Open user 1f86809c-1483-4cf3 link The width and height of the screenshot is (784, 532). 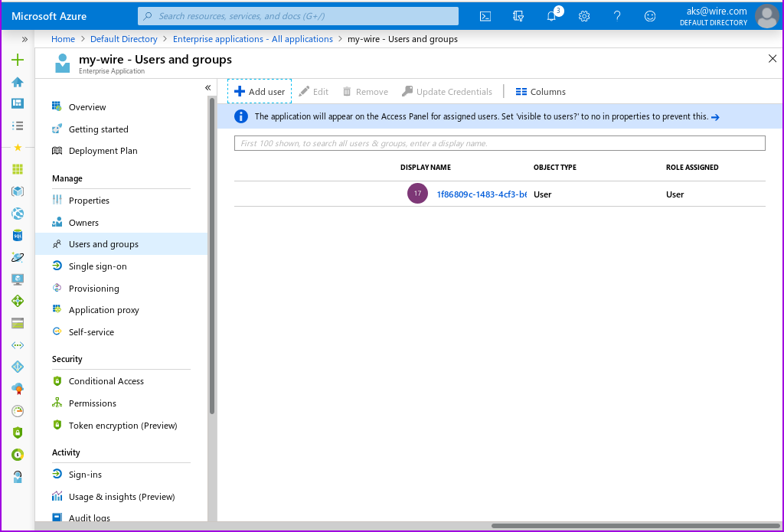(482, 194)
